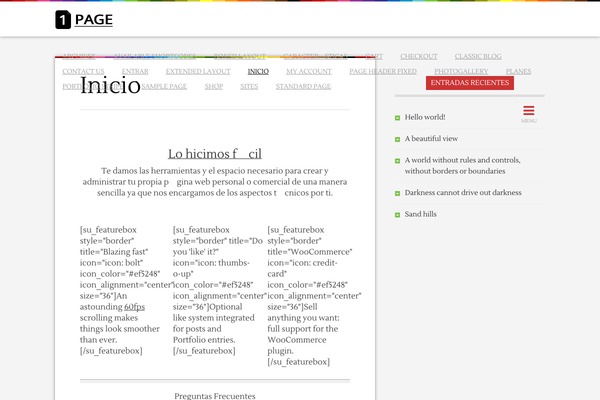This screenshot has height=400, width=600.
Task: Click the large 'Inicio' page title
Action: (111, 85)
